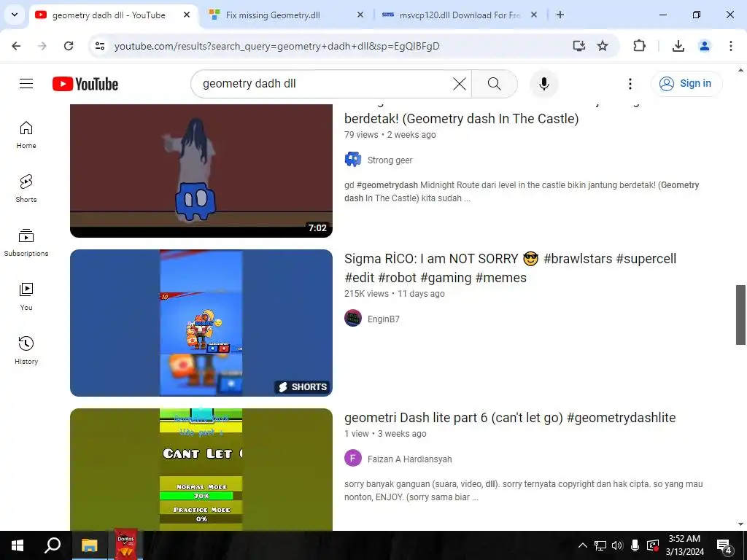
Task: Open Chrome three-dot menu
Action: [x=730, y=46]
